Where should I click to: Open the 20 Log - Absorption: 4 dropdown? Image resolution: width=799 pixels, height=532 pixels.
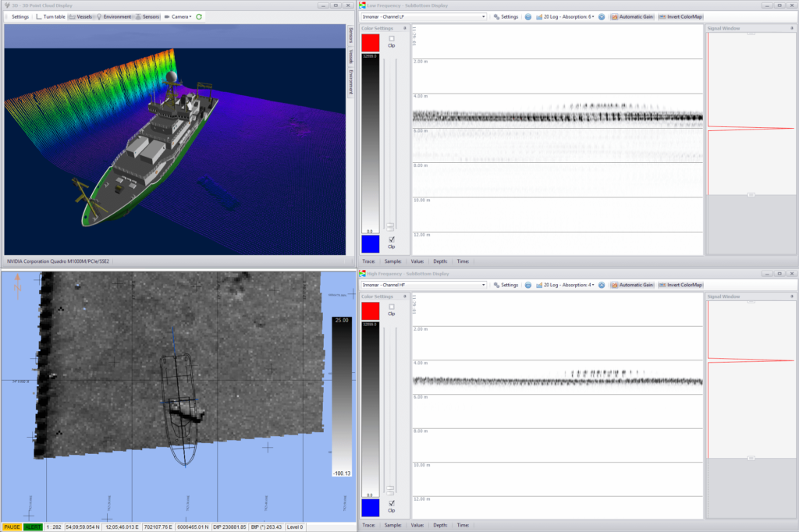tap(565, 285)
